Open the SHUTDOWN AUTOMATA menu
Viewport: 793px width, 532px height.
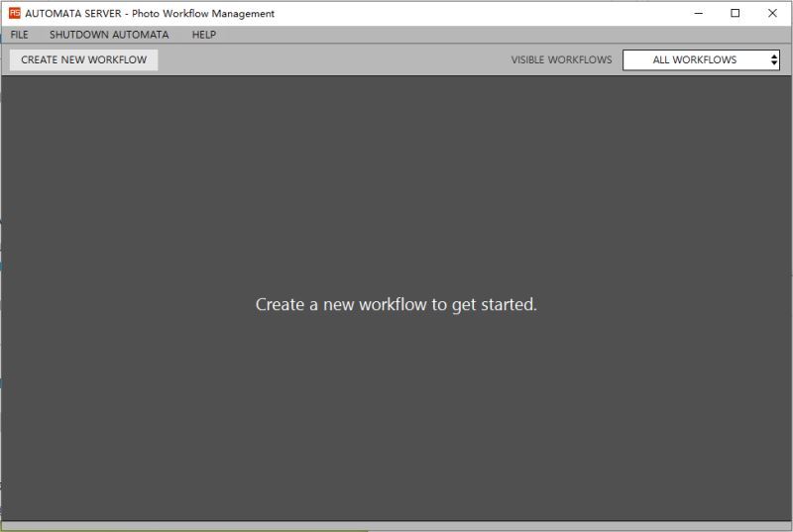click(x=109, y=35)
